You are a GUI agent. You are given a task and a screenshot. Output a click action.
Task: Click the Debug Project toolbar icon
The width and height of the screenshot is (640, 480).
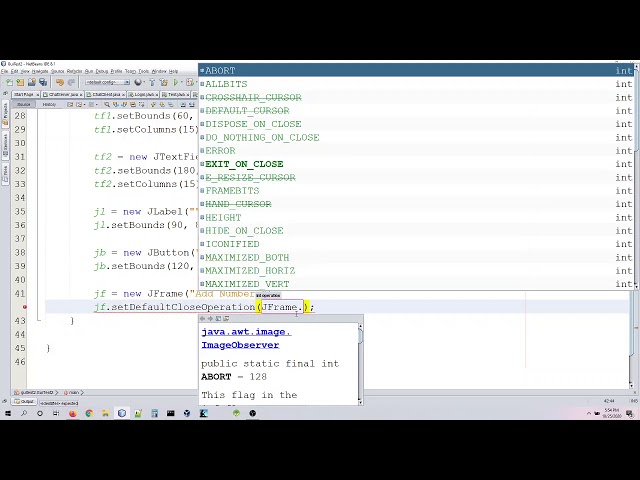190,82
